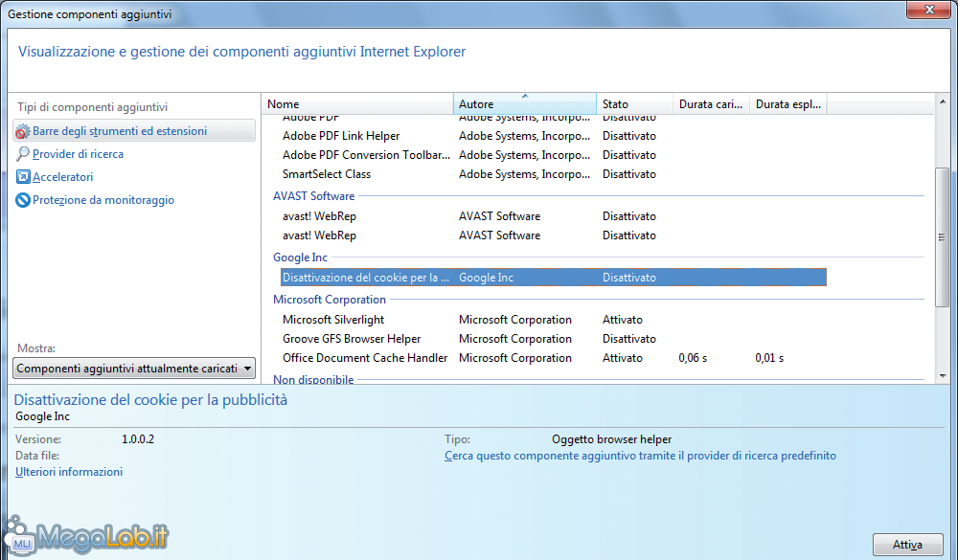The image size is (958, 560).
Task: Select the Adobe PDF Conversion Toolbar row
Action: tap(553, 155)
